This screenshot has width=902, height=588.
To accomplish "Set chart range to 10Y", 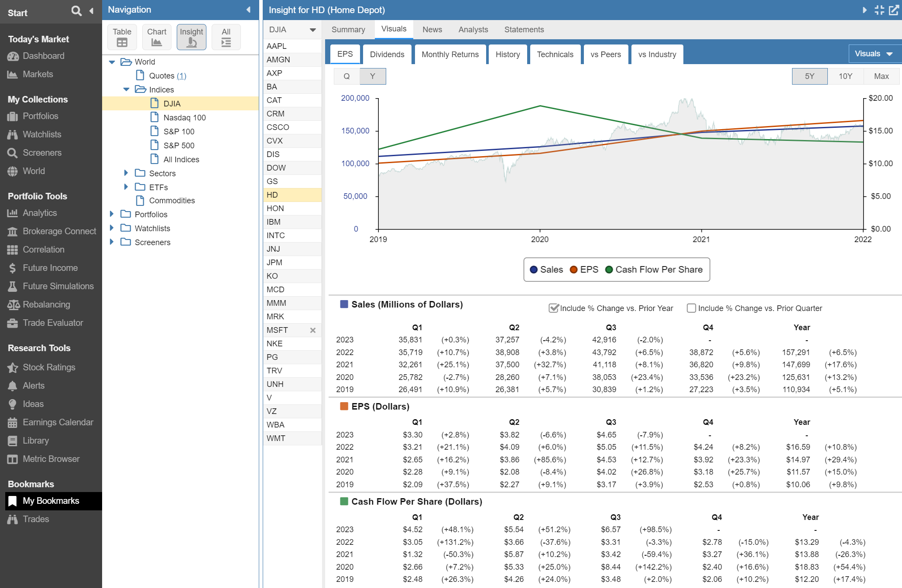I will [x=845, y=76].
